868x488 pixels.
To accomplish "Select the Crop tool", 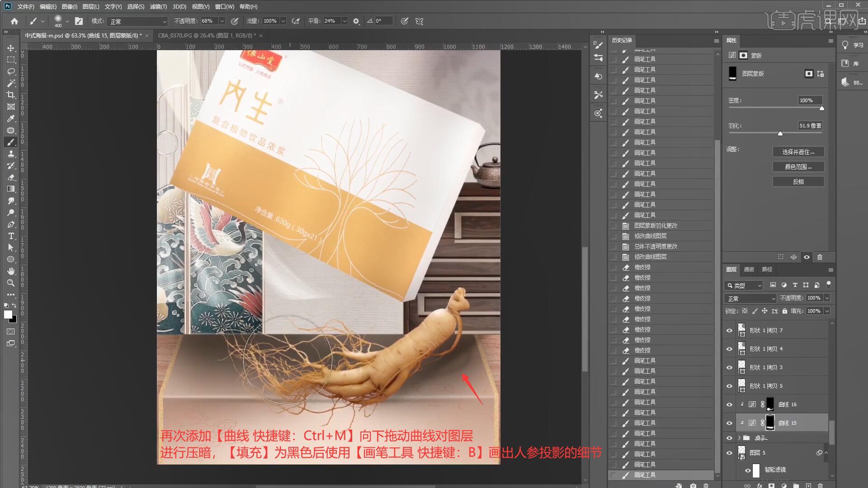I will point(11,95).
